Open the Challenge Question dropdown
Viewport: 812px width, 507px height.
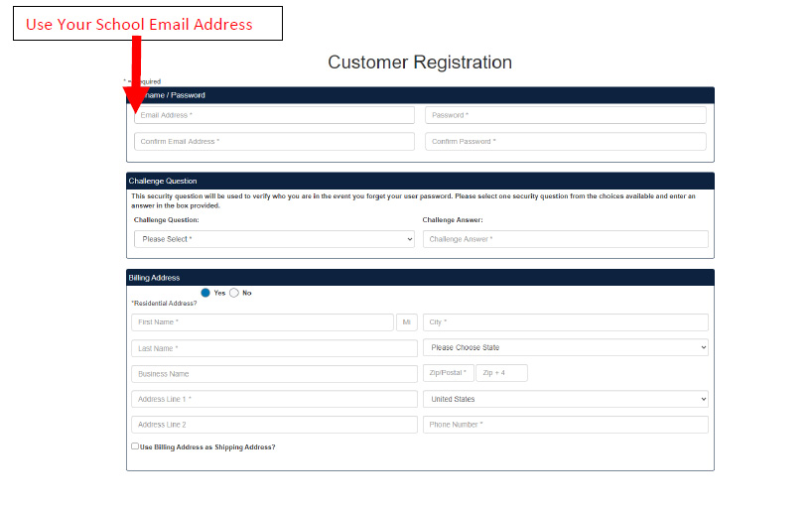tap(274, 239)
